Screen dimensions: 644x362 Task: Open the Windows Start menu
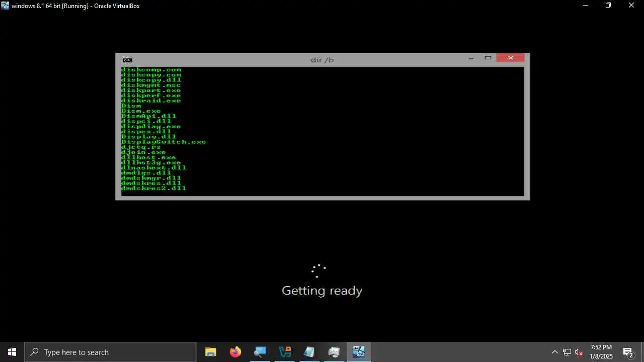12,352
